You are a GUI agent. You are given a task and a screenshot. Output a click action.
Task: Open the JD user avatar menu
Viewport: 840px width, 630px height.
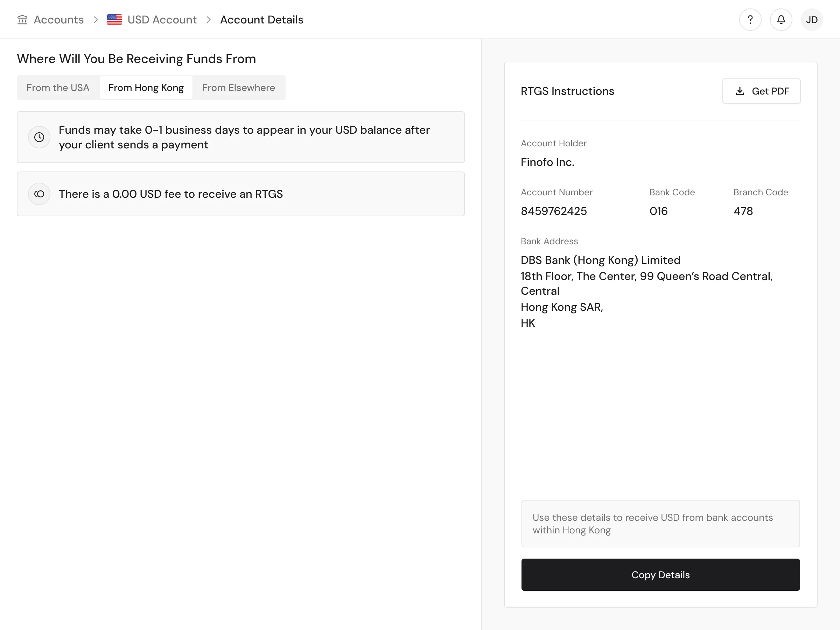pyautogui.click(x=812, y=20)
